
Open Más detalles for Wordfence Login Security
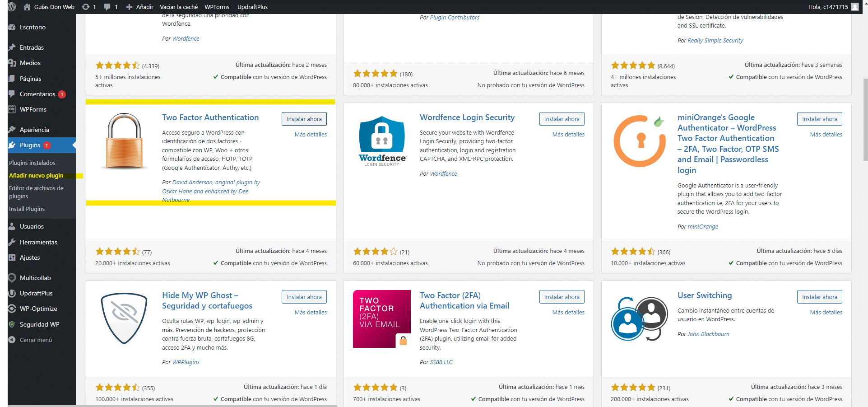pos(568,134)
